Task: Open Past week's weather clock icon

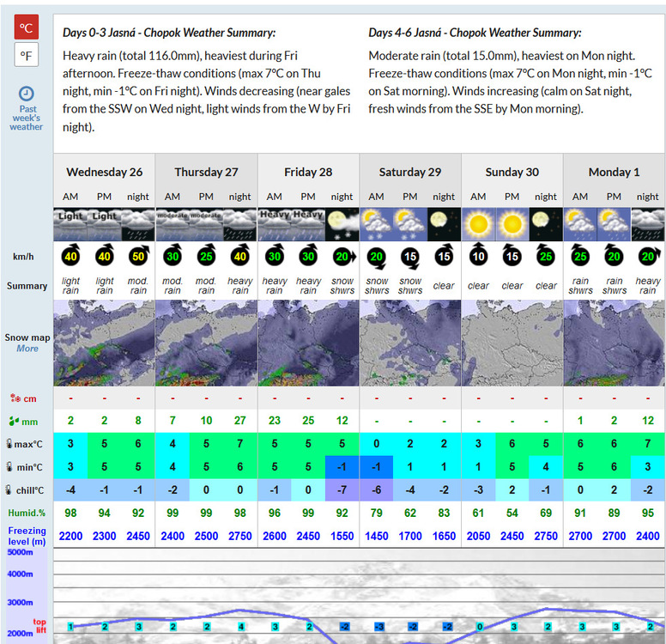Action: pyautogui.click(x=27, y=94)
